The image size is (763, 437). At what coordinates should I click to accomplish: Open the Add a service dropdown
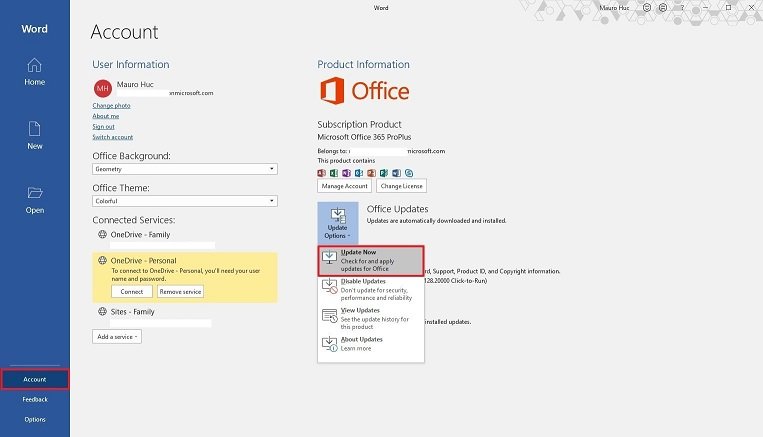click(117, 337)
